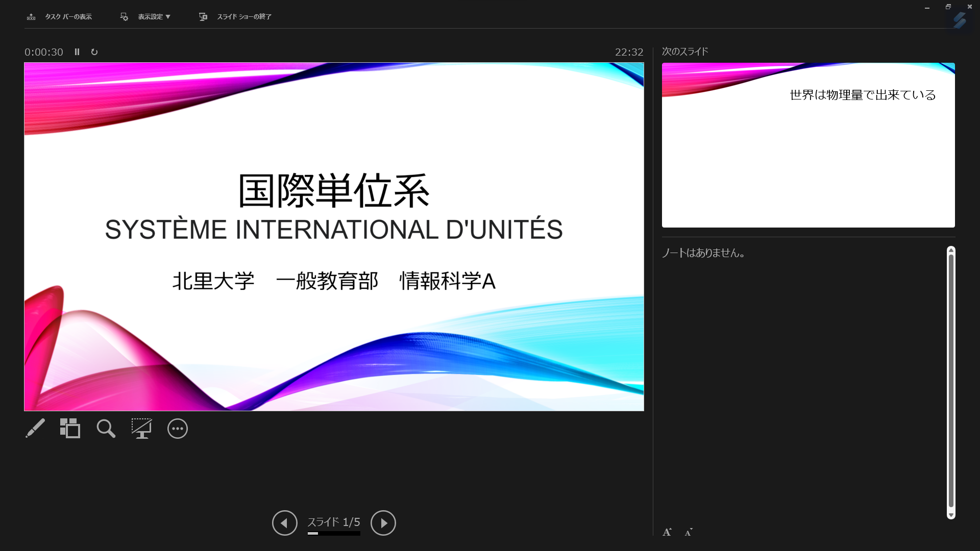Select the pen and laser pointer tool
The height and width of the screenshot is (551, 980).
35,429
